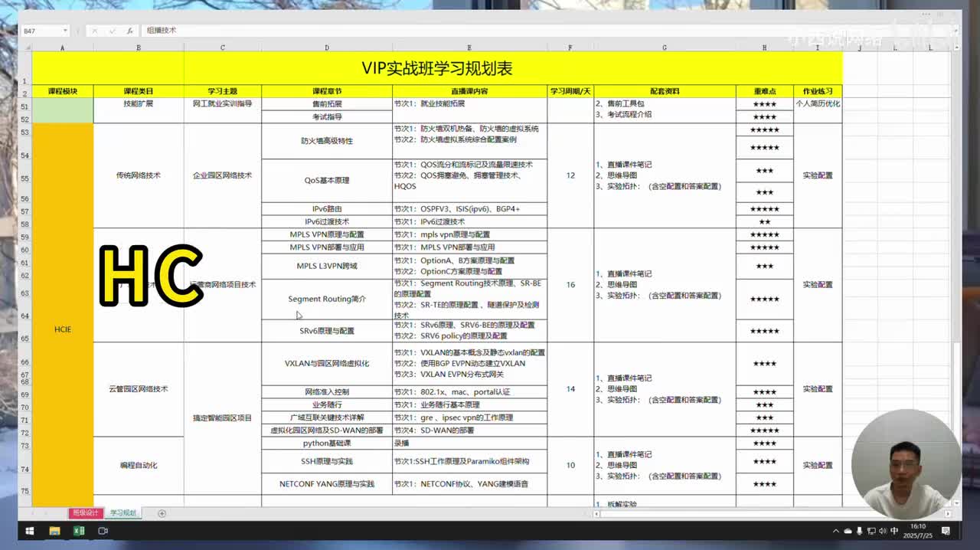Click the horizontal scrollbar right arrow
The height and width of the screenshot is (550, 980).
pyautogui.click(x=949, y=513)
